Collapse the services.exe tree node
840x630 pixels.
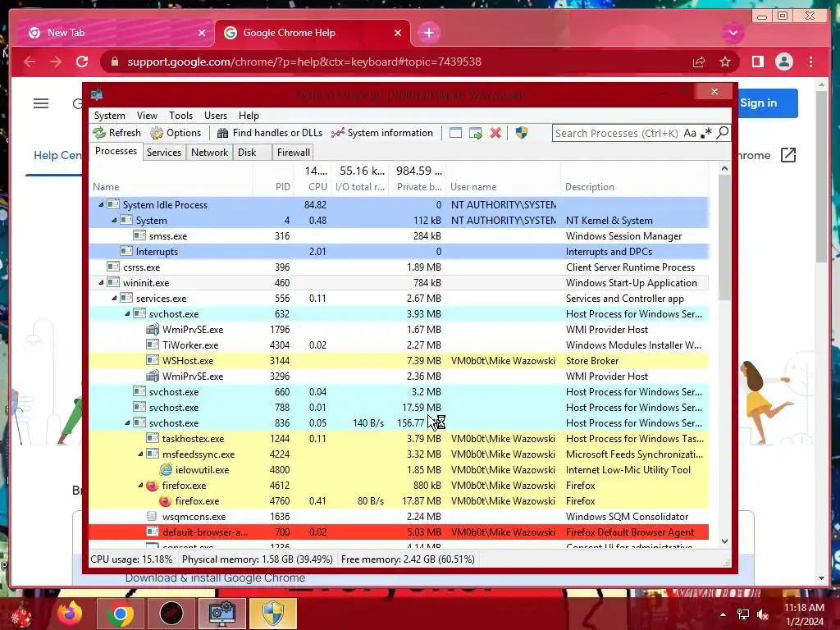tap(114, 298)
